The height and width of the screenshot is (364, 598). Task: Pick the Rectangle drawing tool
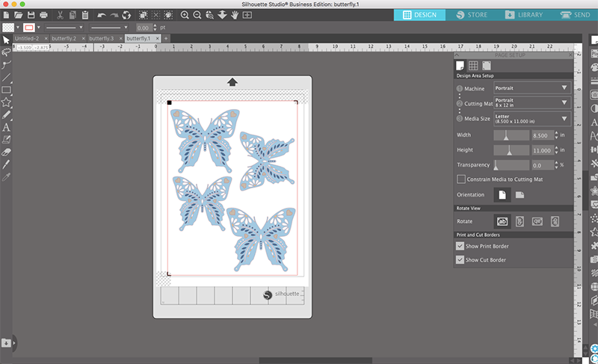[7, 90]
